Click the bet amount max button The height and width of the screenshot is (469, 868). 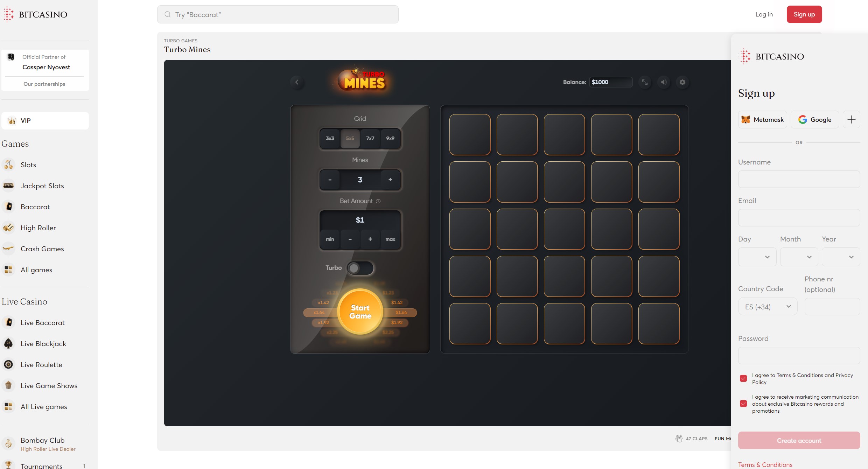[x=390, y=239]
